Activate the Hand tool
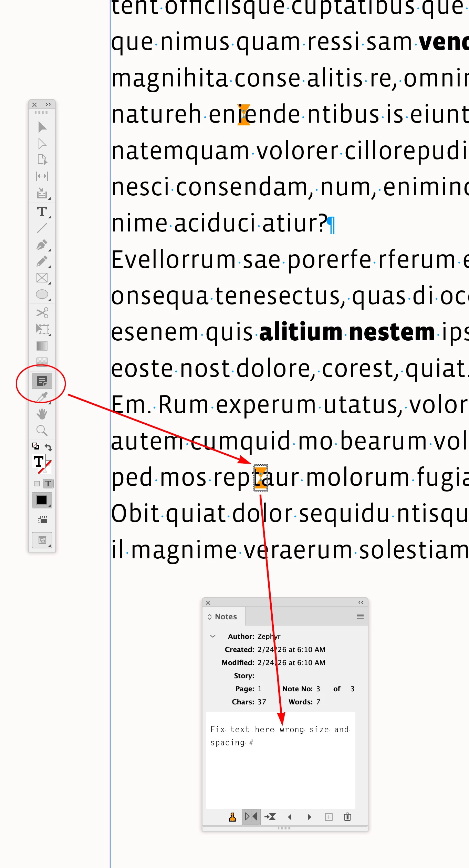469x868 pixels. 42,414
